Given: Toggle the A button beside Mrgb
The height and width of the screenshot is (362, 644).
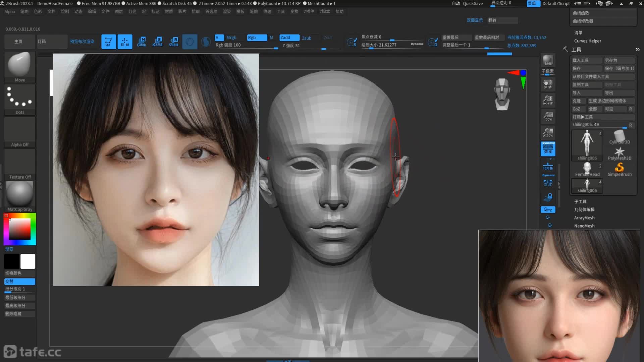Looking at the screenshot, I should [x=219, y=38].
